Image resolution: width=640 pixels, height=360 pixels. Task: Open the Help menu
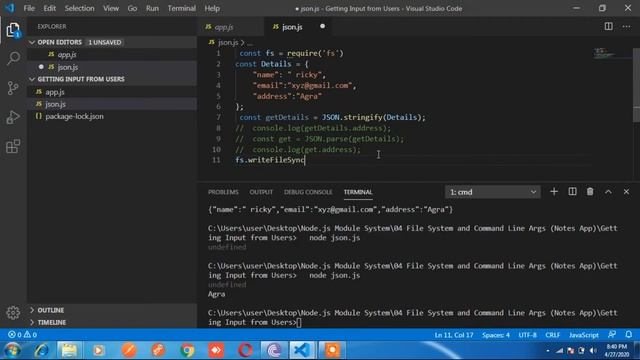pyautogui.click(x=212, y=8)
